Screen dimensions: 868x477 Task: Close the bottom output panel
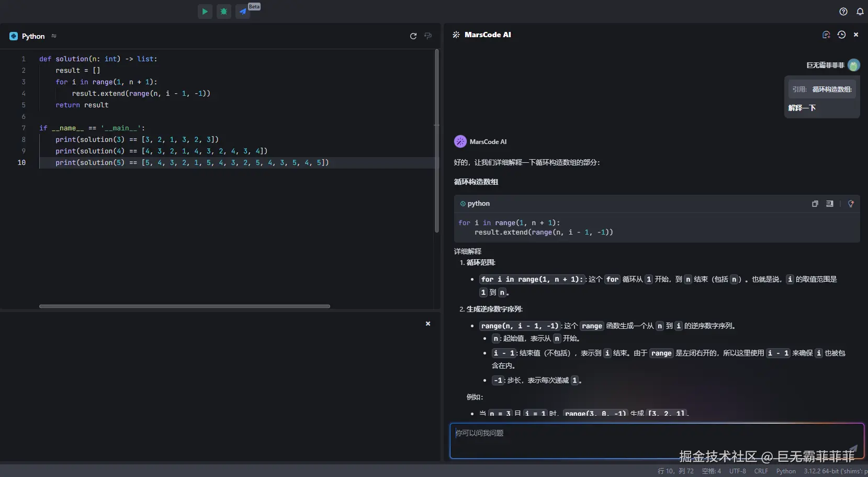click(x=428, y=324)
